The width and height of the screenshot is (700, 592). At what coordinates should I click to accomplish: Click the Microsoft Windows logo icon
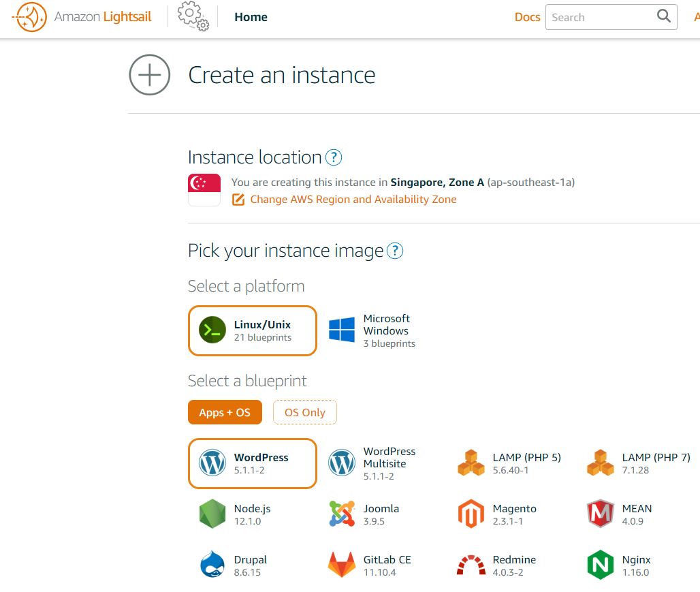click(x=342, y=330)
